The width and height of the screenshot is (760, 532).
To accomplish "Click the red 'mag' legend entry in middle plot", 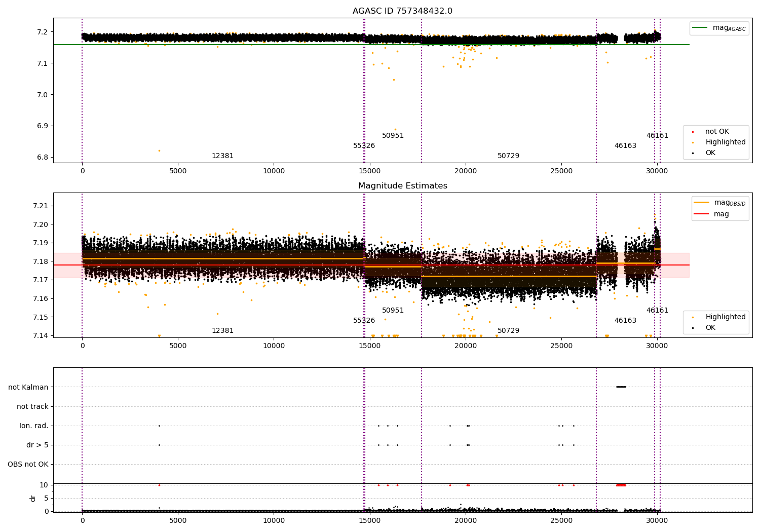I will coord(711,214).
